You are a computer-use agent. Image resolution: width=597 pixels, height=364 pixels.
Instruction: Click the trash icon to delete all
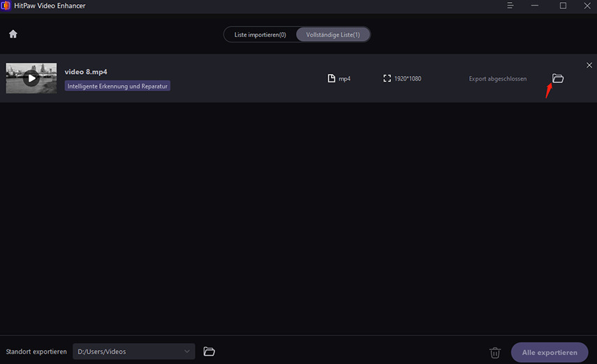[495, 352]
